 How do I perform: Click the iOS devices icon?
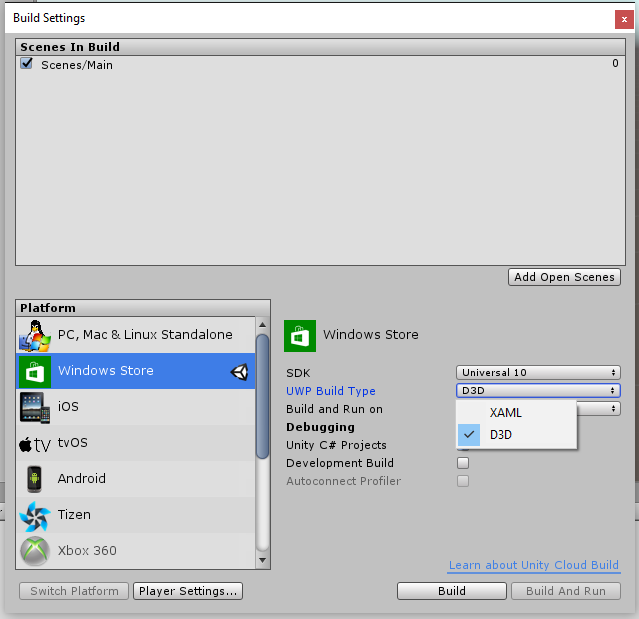[35, 408]
